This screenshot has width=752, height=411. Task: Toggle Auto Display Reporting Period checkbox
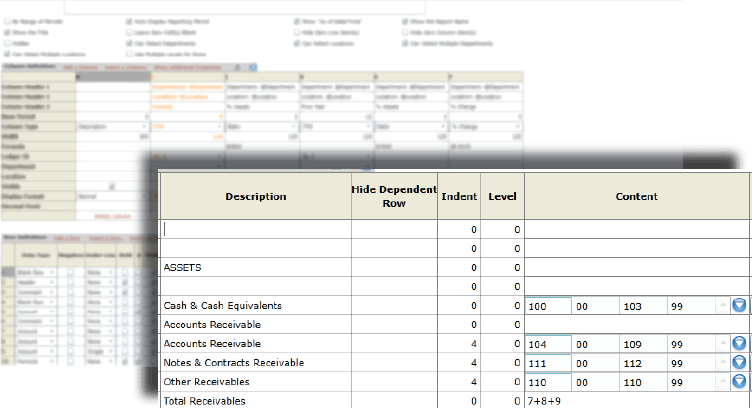point(129,22)
